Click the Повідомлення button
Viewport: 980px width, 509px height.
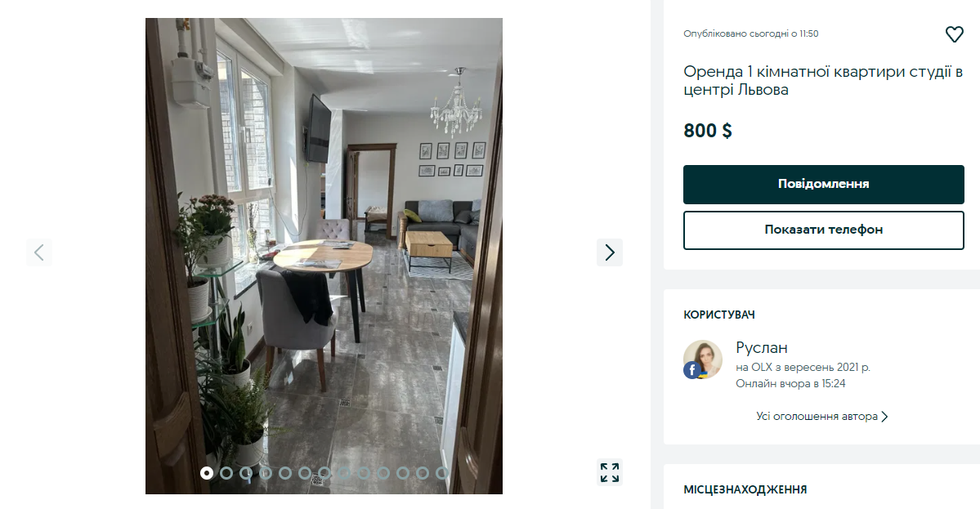[823, 185]
